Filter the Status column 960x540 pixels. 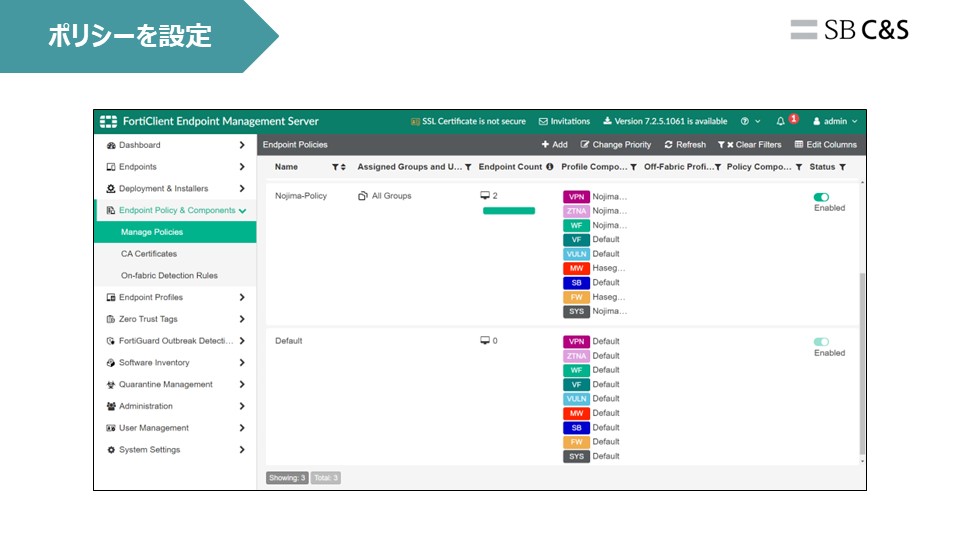(x=842, y=167)
